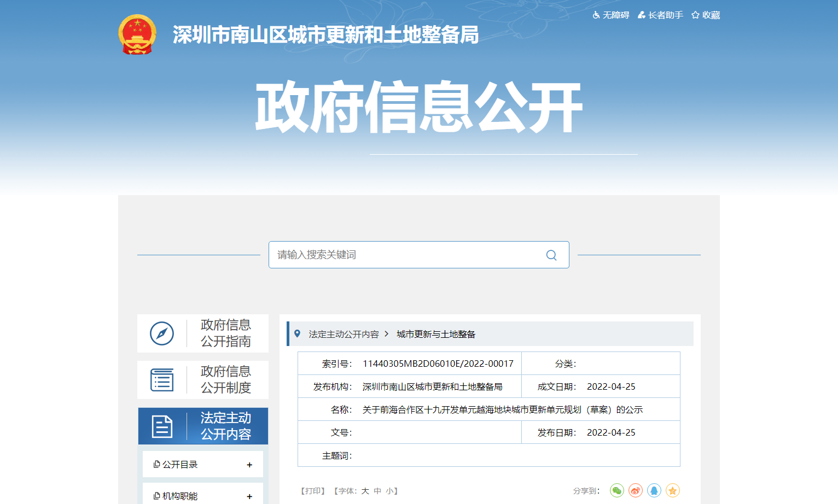Expand the 机构职能 section
Viewport: 838px width, 504px height.
pos(249,496)
